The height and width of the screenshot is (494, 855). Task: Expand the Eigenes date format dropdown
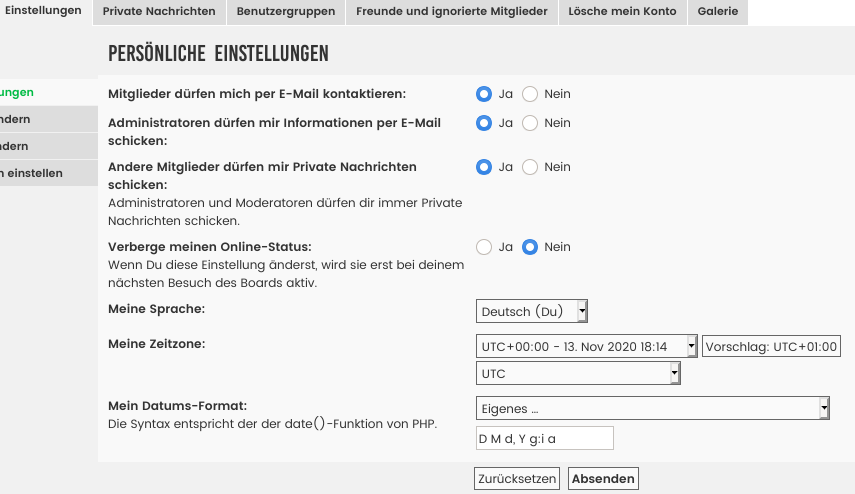click(x=652, y=408)
